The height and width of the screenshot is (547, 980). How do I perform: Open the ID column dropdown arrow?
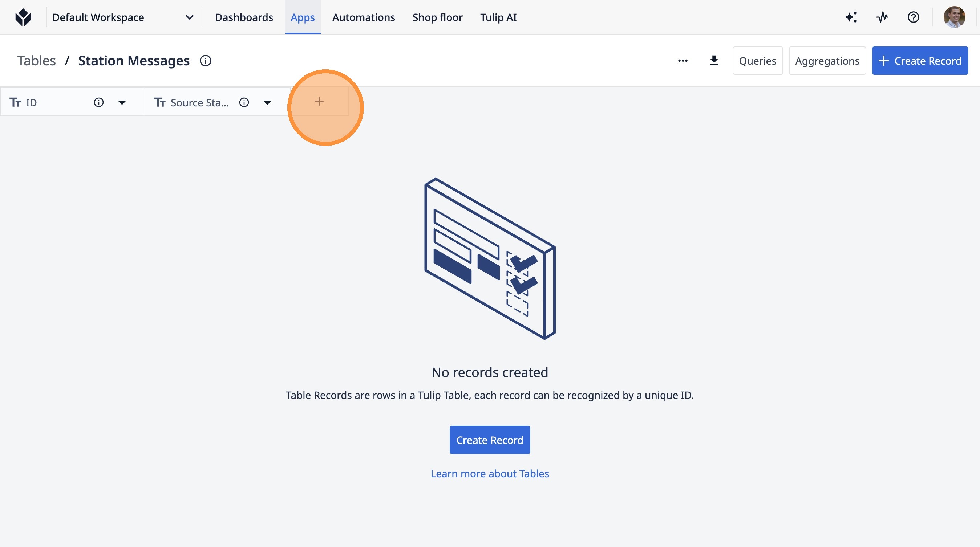(122, 103)
